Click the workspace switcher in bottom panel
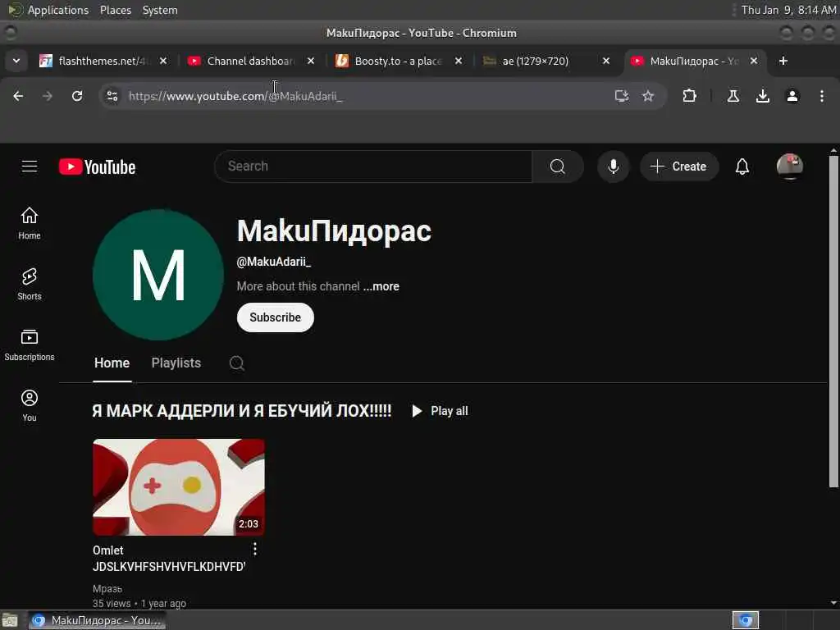This screenshot has width=840, height=630. pyautogui.click(x=746, y=620)
